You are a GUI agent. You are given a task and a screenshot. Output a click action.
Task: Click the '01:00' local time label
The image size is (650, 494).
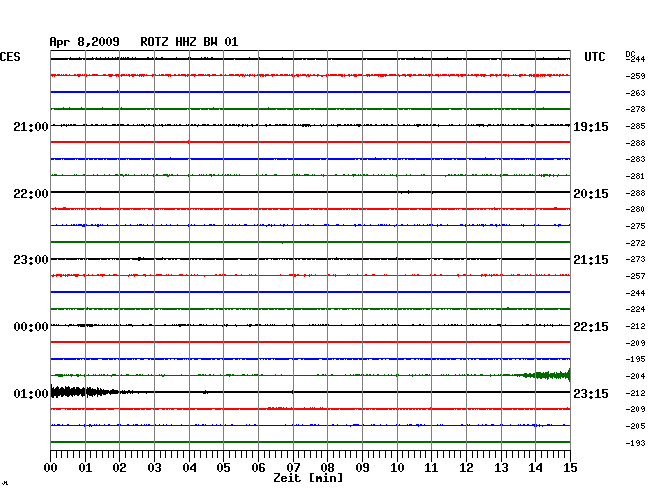pos(31,393)
